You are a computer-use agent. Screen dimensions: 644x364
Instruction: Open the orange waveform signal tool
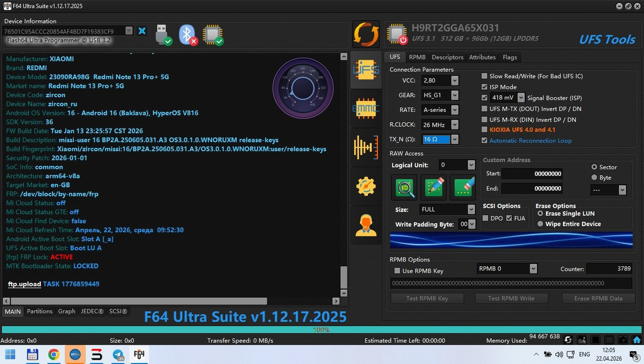366,147
